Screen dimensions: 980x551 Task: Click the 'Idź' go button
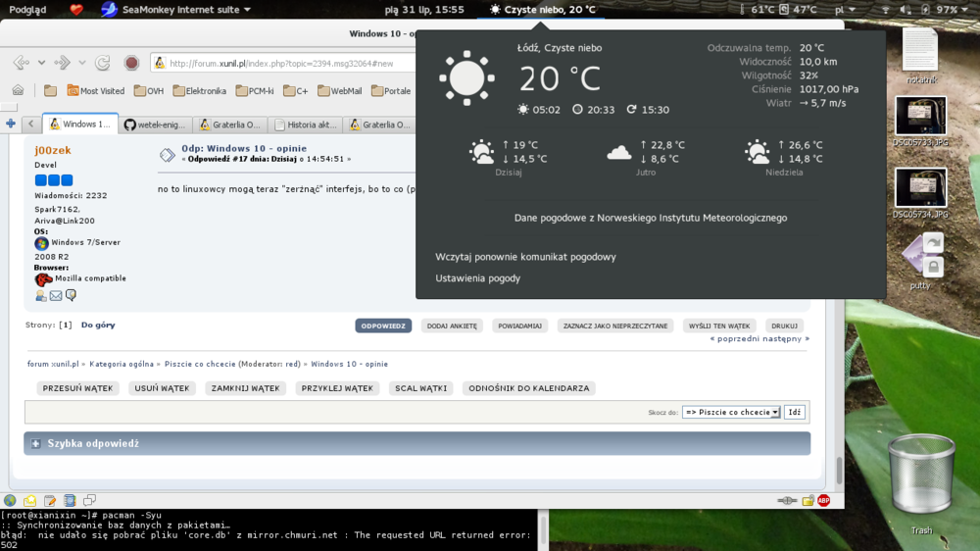795,412
